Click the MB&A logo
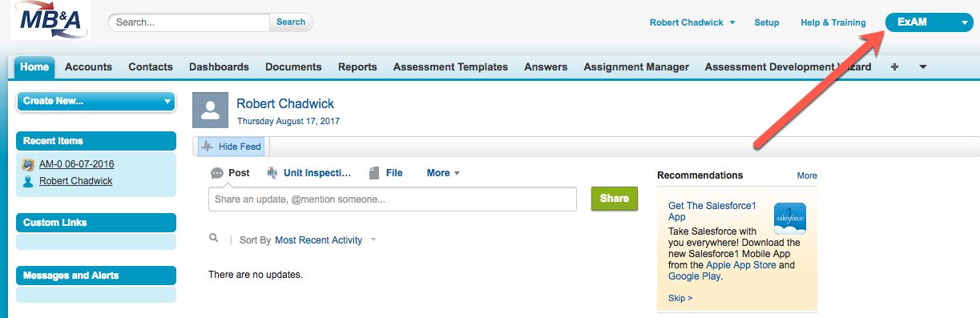Image resolution: width=980 pixels, height=318 pixels. pos(50,20)
